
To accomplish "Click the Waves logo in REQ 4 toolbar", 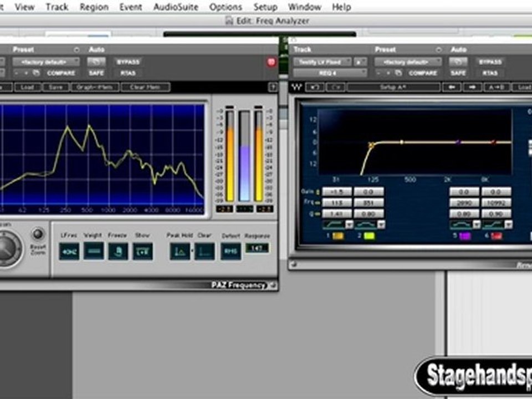I will (296, 87).
